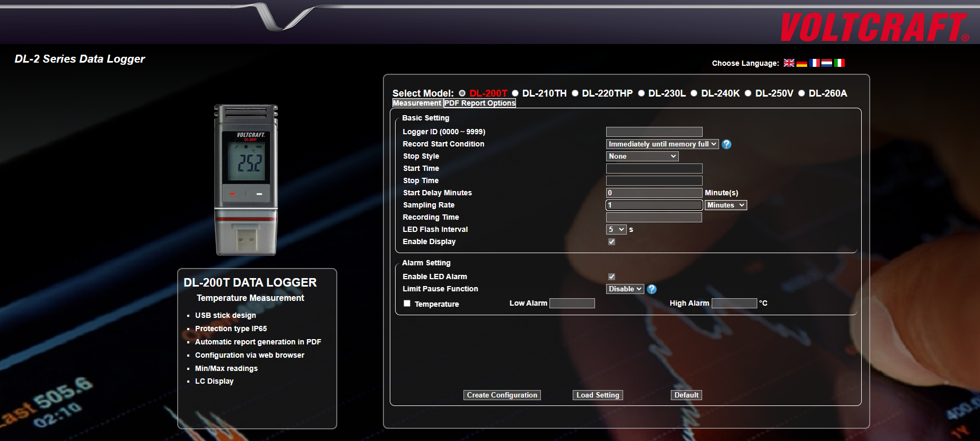Click 'LC Display' text
Image resolution: width=980 pixels, height=441 pixels.
214,381
